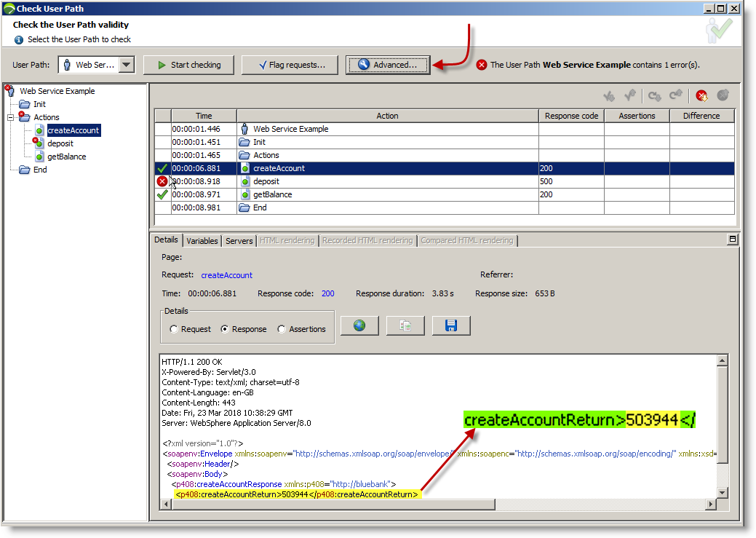Select the Assertions radio button

pyautogui.click(x=282, y=329)
